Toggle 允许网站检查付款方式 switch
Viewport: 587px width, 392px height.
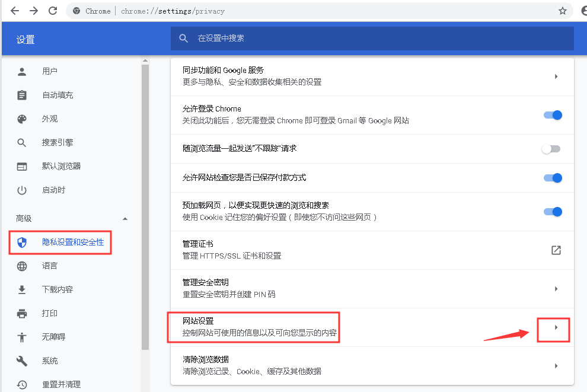(x=553, y=178)
